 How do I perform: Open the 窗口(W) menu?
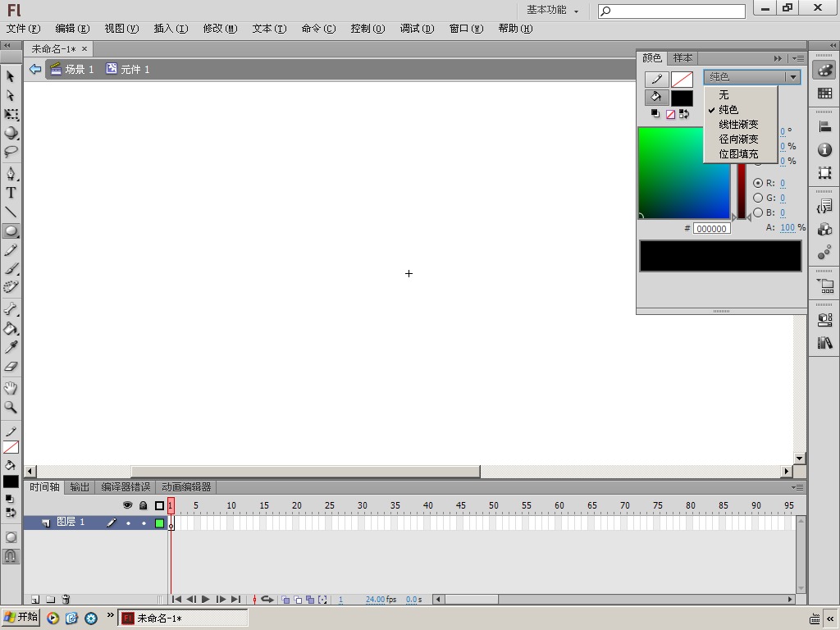tap(466, 29)
